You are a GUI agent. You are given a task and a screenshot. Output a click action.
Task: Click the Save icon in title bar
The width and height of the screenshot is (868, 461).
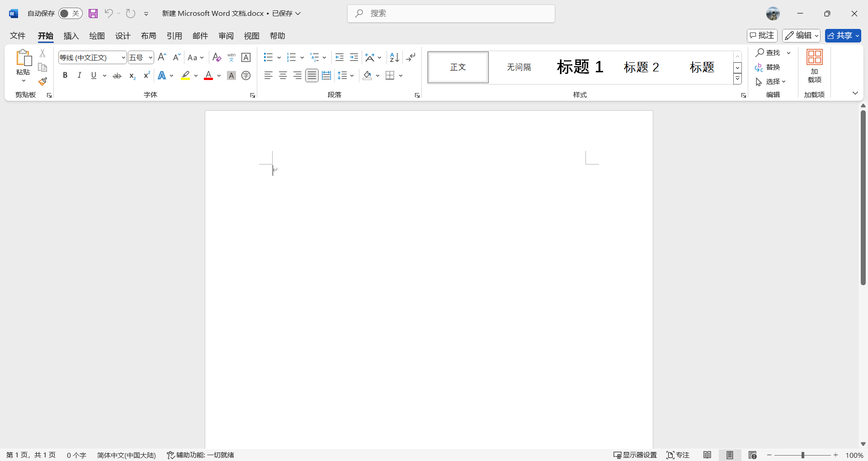point(93,14)
